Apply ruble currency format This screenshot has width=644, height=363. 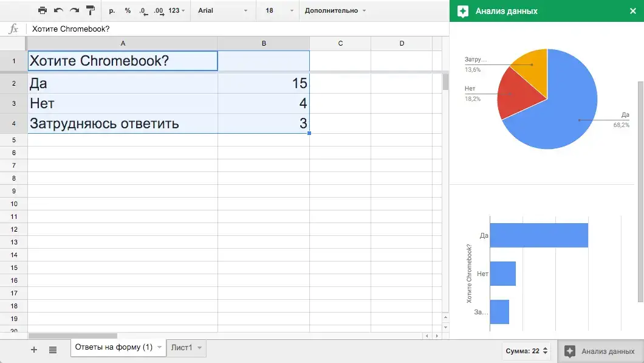tap(112, 11)
